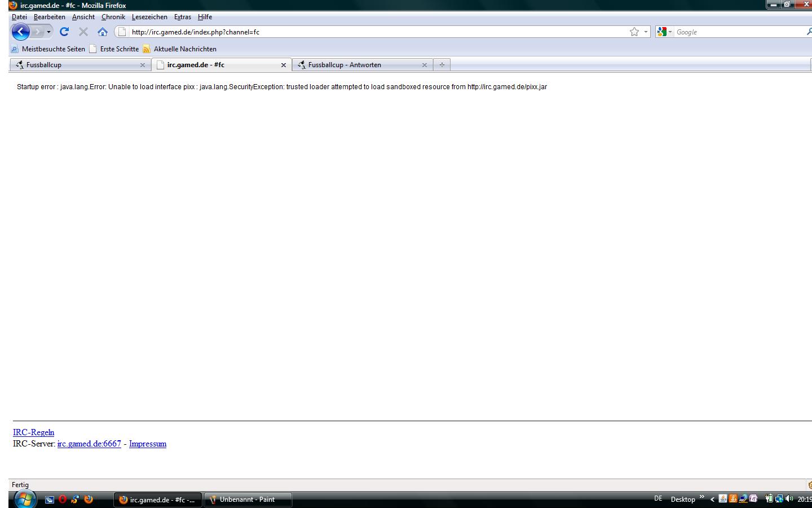Open the Lesezeichen menu
Image resolution: width=812 pixels, height=508 pixels.
click(149, 17)
